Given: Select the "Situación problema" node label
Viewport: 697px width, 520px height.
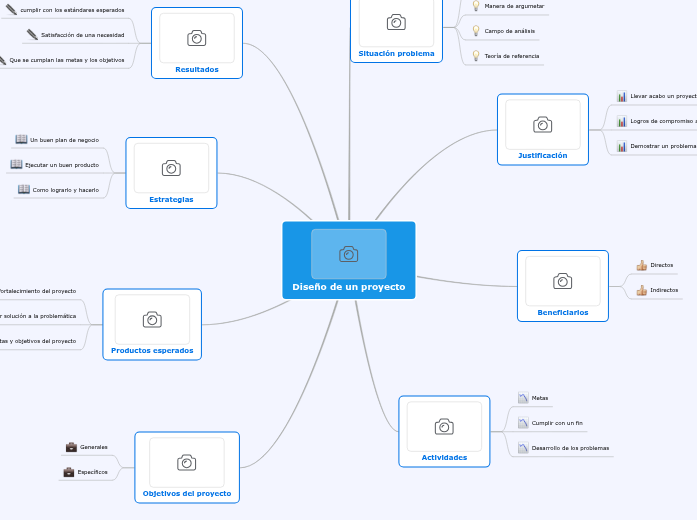Looking at the screenshot, I should tap(396, 53).
